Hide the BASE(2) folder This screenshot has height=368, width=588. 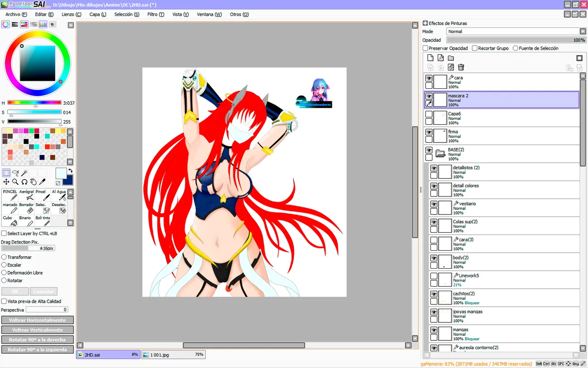pos(429,150)
